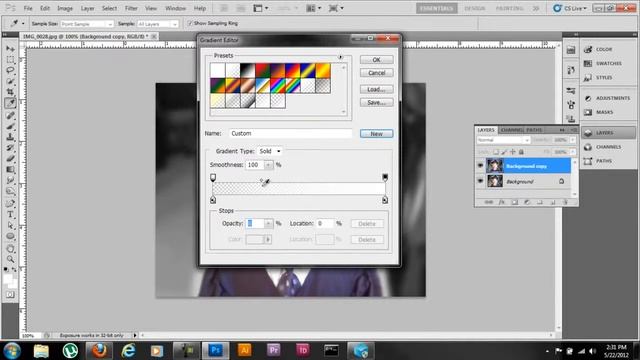
Task: Select the Path Selection tool
Action: 10,225
